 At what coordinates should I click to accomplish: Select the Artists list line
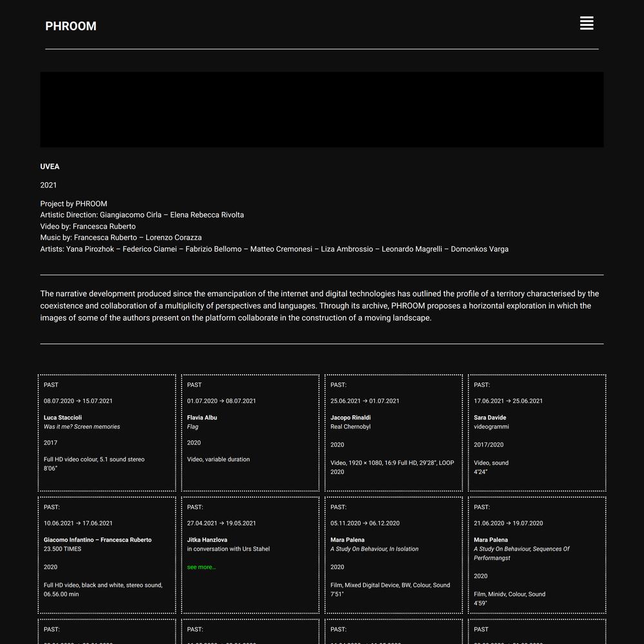point(274,249)
